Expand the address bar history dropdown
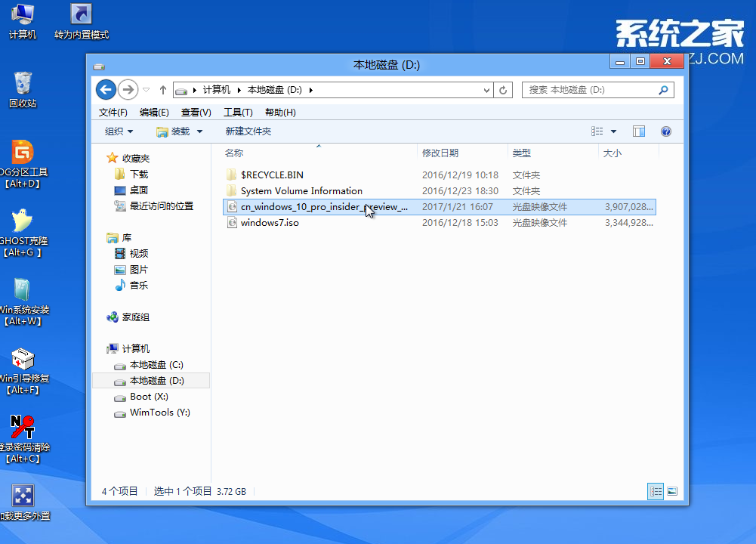The image size is (756, 544). tap(487, 90)
